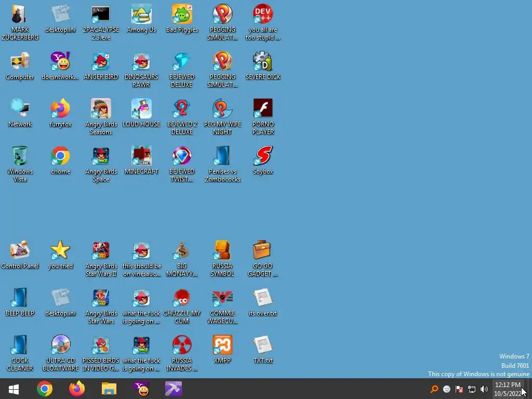
Task: Open the Computer desktop icon
Action: [20, 62]
